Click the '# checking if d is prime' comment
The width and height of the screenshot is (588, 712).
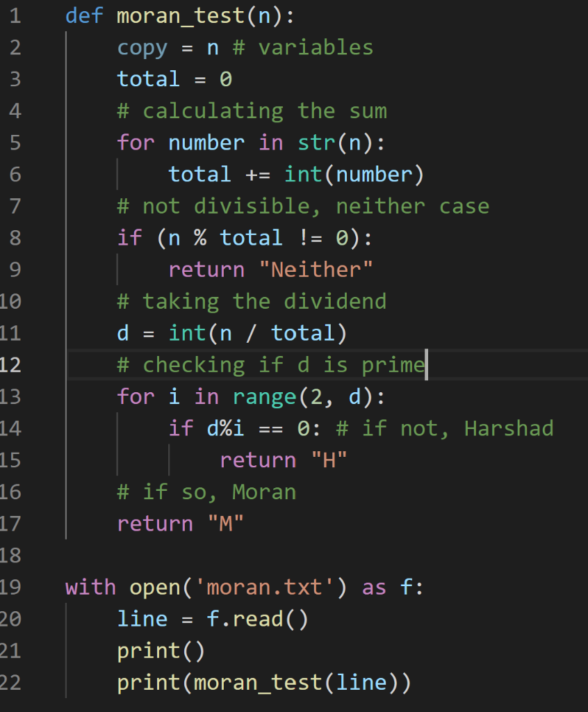click(x=271, y=366)
